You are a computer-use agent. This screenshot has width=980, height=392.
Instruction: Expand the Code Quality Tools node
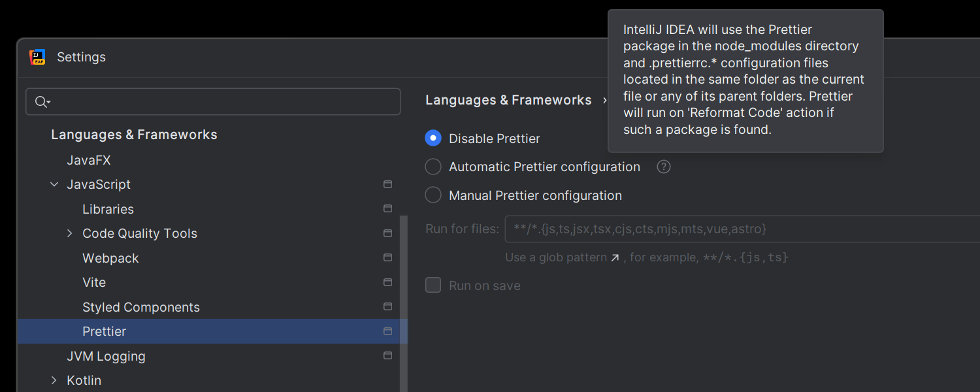pos(70,233)
